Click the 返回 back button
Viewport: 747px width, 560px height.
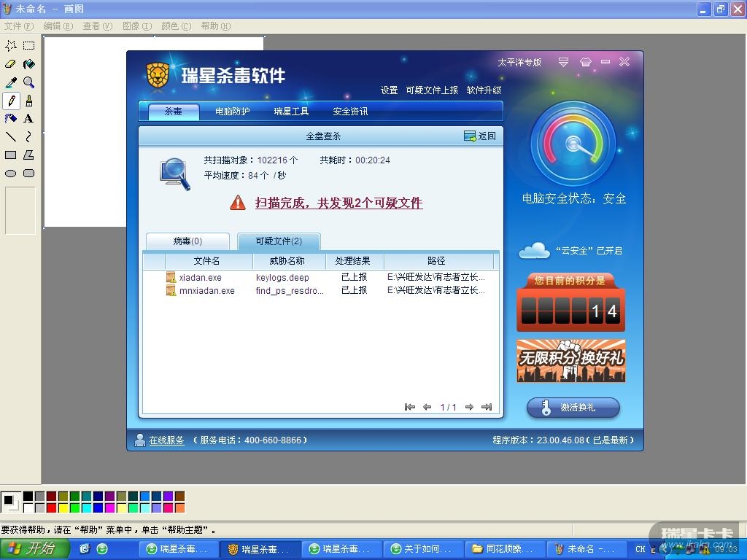pyautogui.click(x=480, y=136)
